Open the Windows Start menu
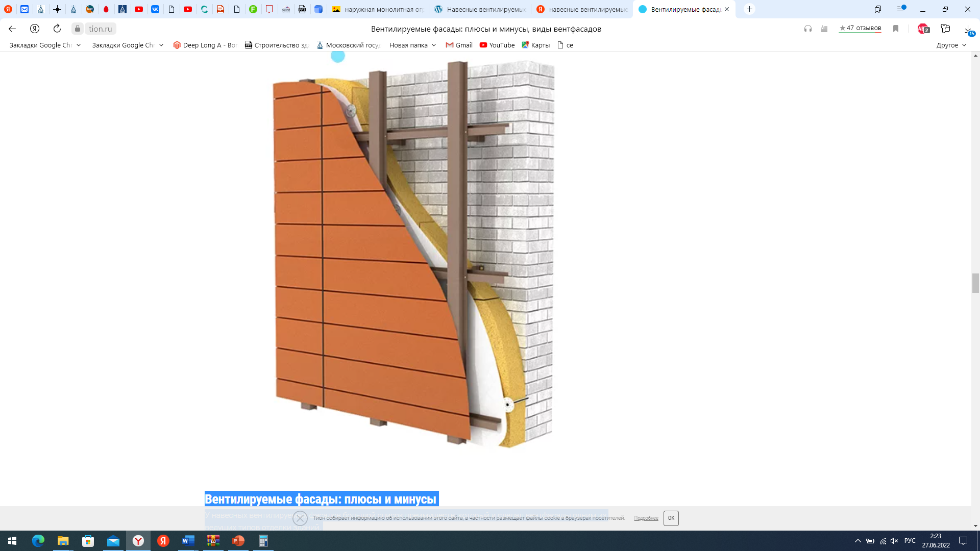Image resolution: width=980 pixels, height=551 pixels. coord(12,541)
